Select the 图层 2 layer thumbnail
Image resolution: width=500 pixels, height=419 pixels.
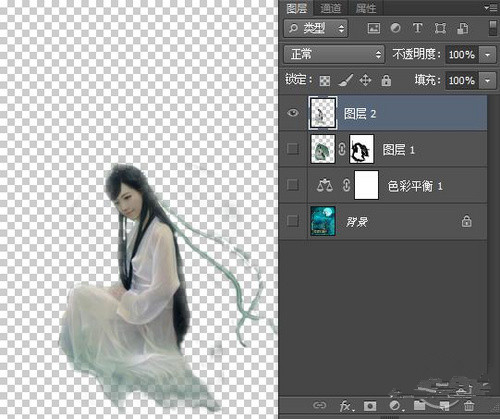[323, 113]
